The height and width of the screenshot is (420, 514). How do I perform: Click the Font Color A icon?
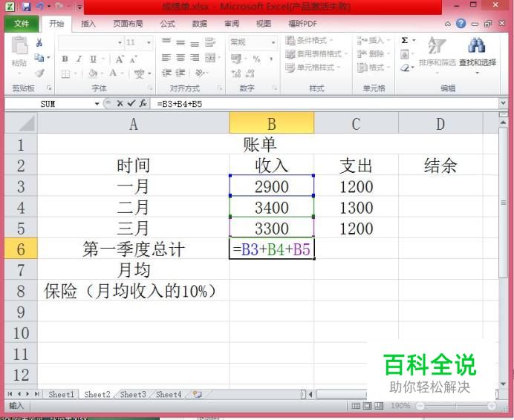click(x=113, y=73)
